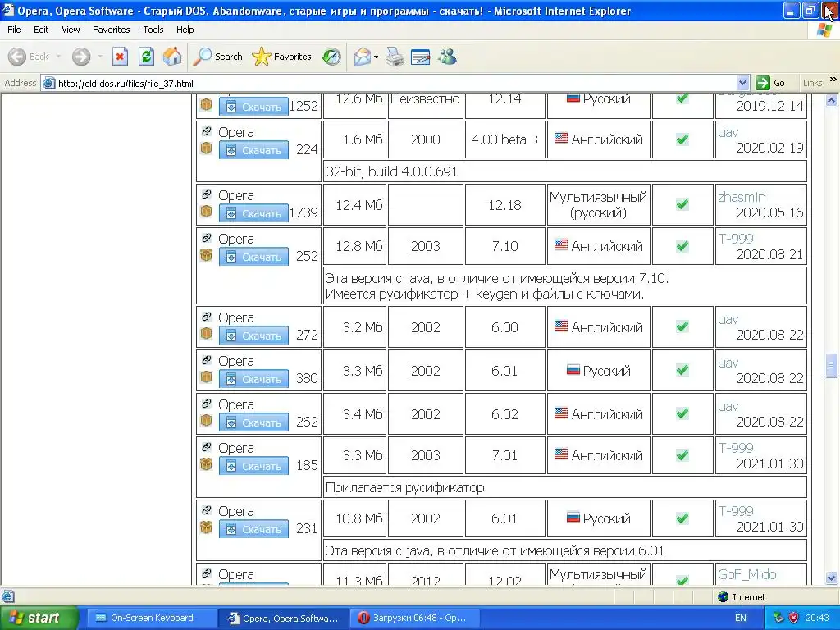Click the US flag icon in 6.00 row
840x630 pixels.
[561, 326]
